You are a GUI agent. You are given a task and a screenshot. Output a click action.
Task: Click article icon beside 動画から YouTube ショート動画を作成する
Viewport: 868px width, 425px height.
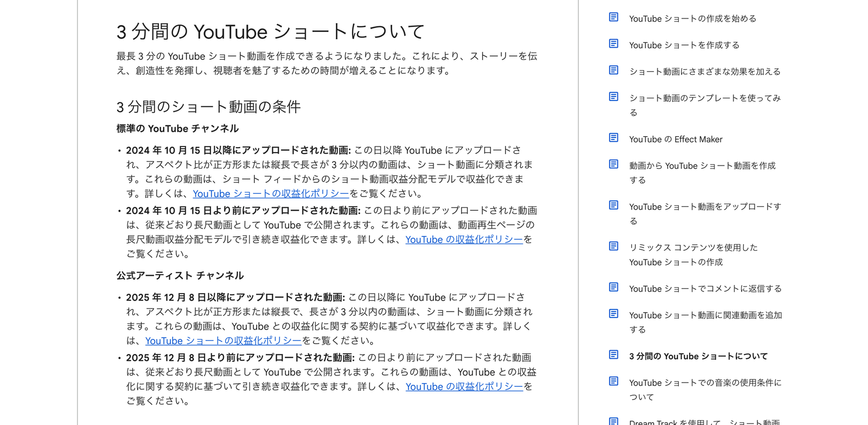[x=614, y=164]
